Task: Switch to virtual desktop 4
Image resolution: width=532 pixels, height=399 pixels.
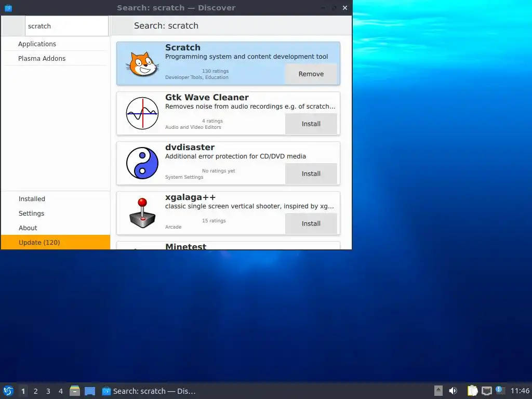Action: pos(61,391)
